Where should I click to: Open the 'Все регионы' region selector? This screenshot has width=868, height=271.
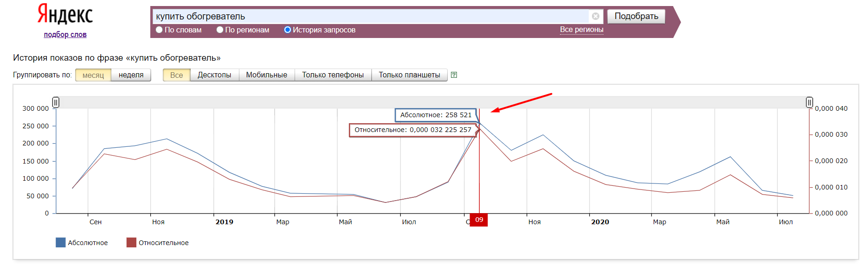pos(581,30)
